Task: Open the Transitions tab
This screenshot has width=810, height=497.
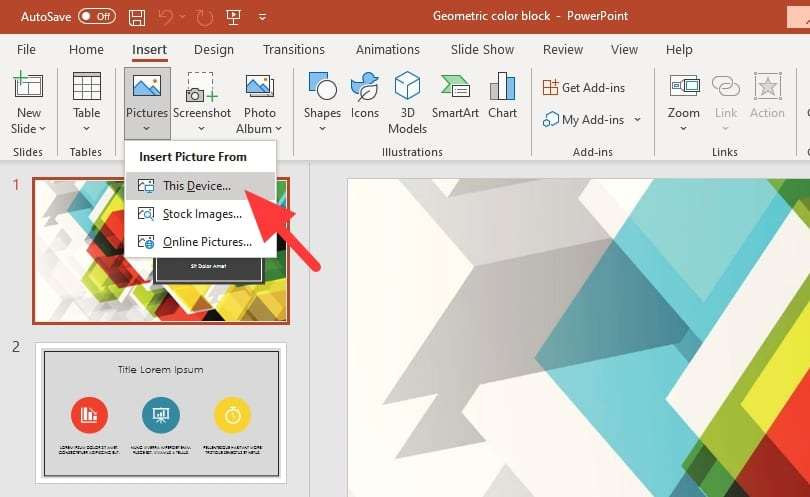Action: tap(295, 50)
